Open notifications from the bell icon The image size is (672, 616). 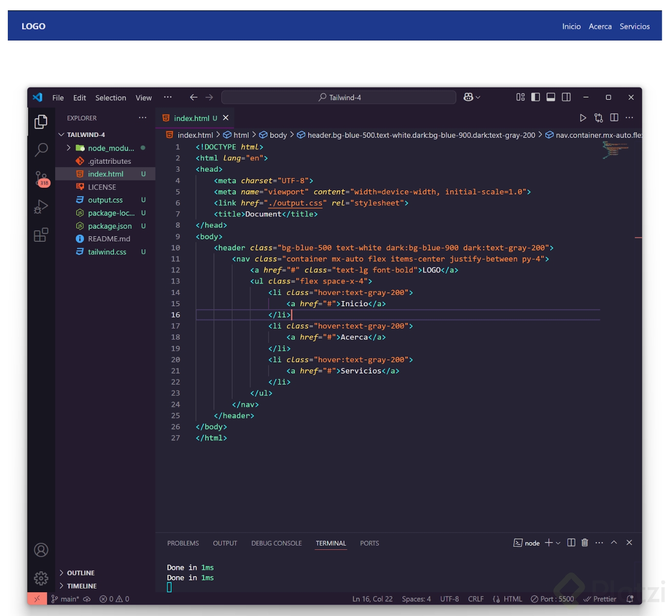(x=630, y=599)
